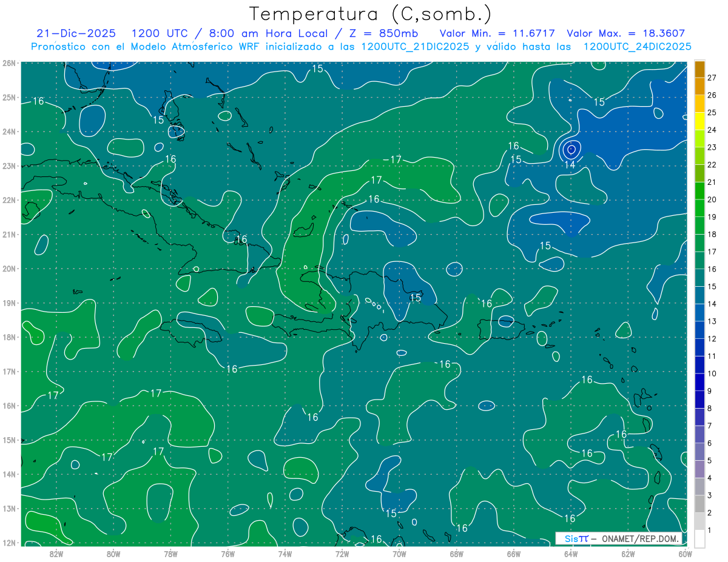Click the 82W longitude axis label
This screenshot has height=562, width=728.
click(x=56, y=554)
